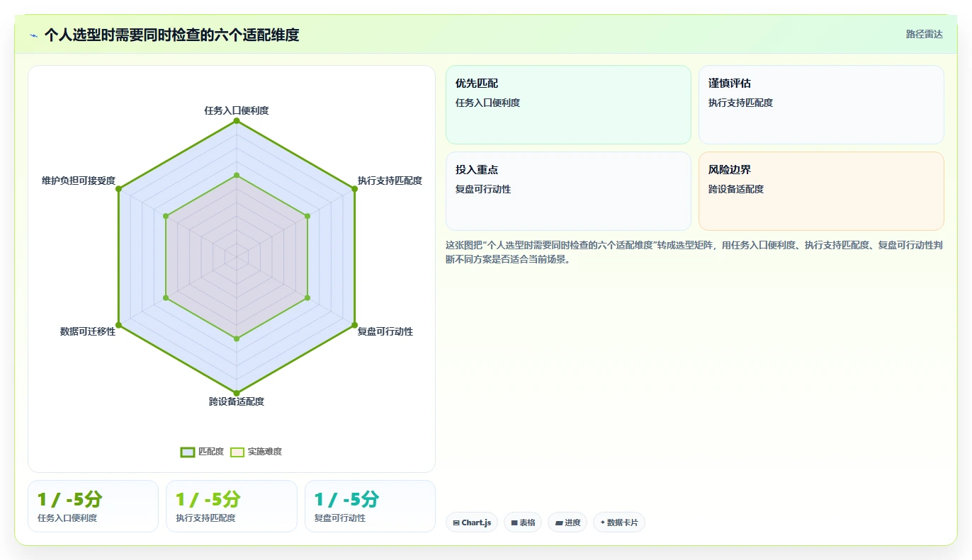Click the page title 个人选型时需要同时检查的六个适配维度

171,35
